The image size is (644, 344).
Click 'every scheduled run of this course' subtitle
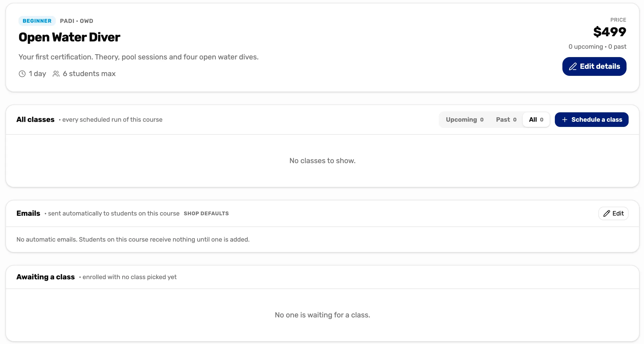click(112, 120)
